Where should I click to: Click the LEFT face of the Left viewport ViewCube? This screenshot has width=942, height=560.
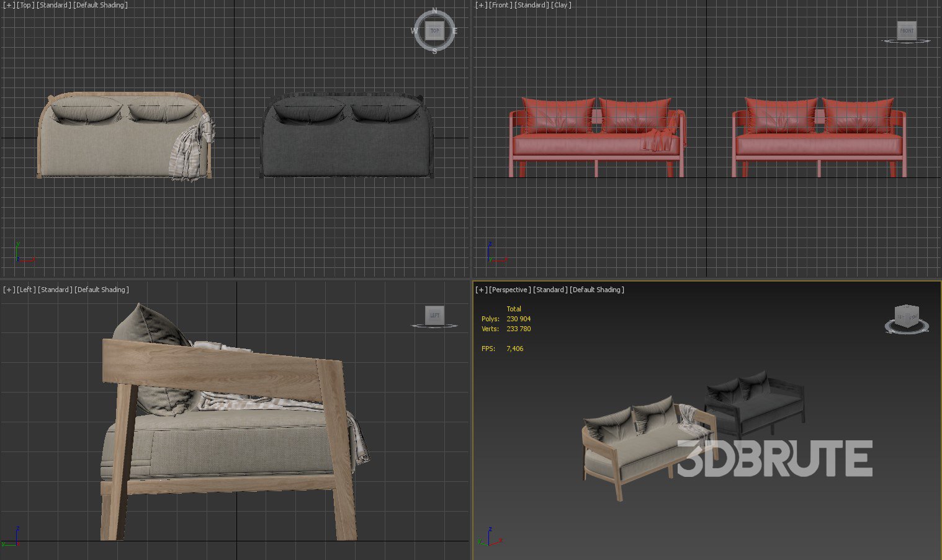[x=434, y=315]
